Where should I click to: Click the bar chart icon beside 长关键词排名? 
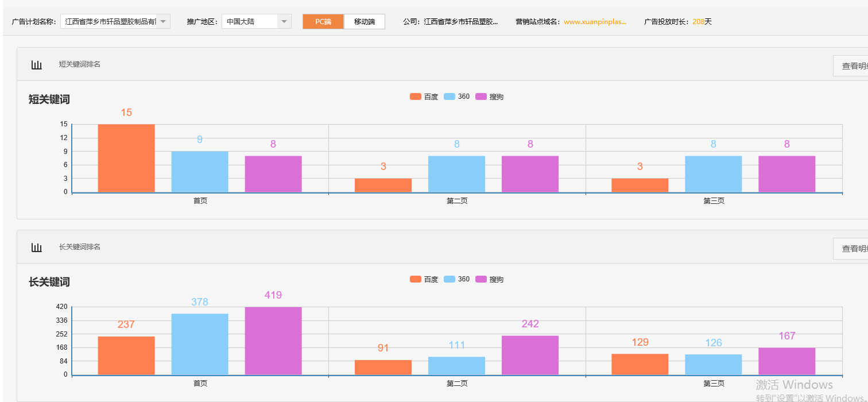[x=36, y=247]
